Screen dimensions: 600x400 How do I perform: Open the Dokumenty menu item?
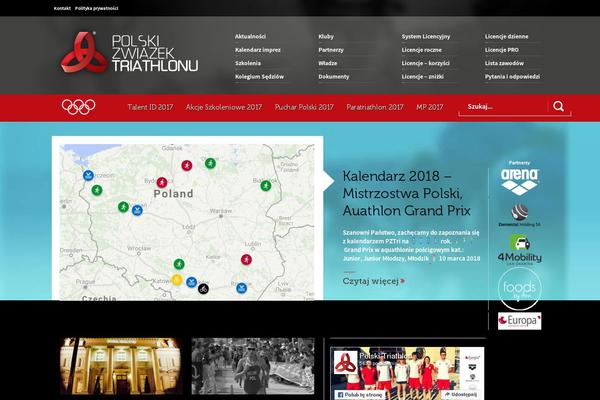(x=334, y=77)
